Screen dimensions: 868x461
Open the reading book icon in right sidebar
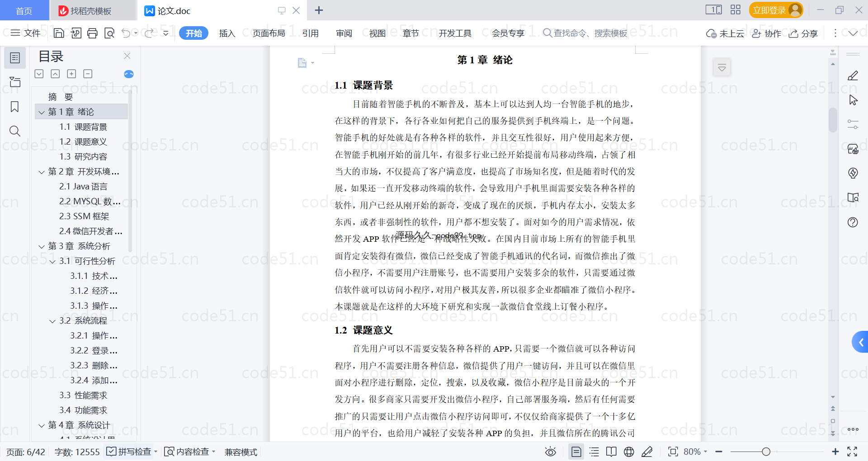tap(853, 198)
